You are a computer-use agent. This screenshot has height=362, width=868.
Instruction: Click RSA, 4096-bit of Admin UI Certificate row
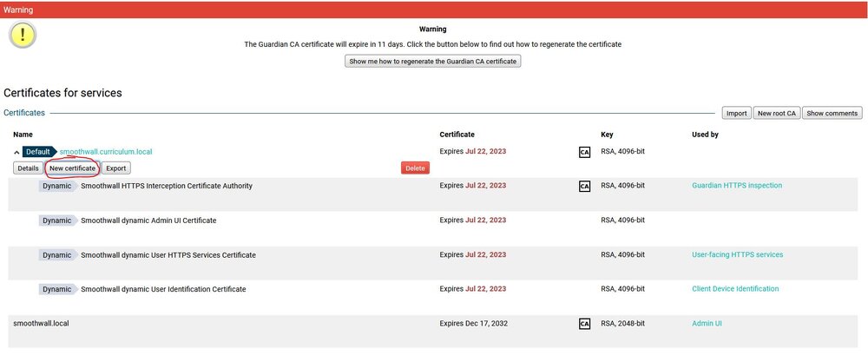pyautogui.click(x=622, y=220)
